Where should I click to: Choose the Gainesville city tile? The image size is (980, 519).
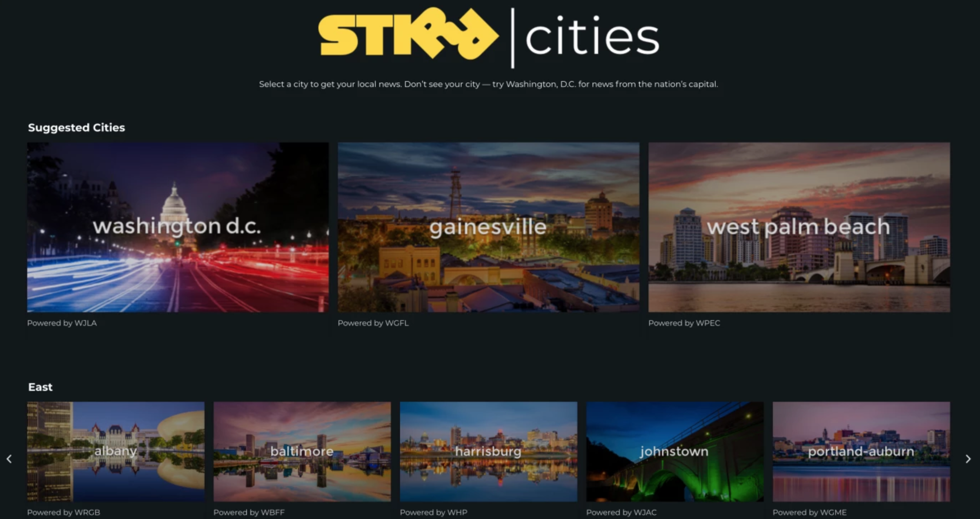[488, 227]
